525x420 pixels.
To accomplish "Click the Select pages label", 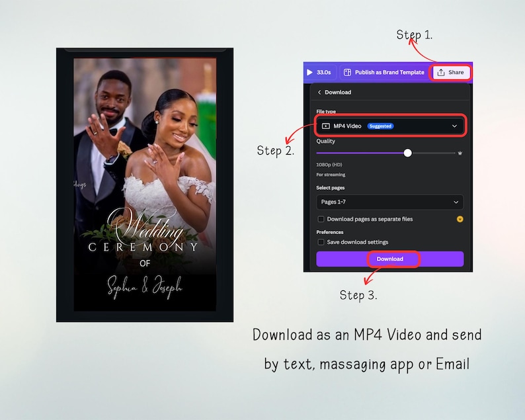I will coord(331,188).
